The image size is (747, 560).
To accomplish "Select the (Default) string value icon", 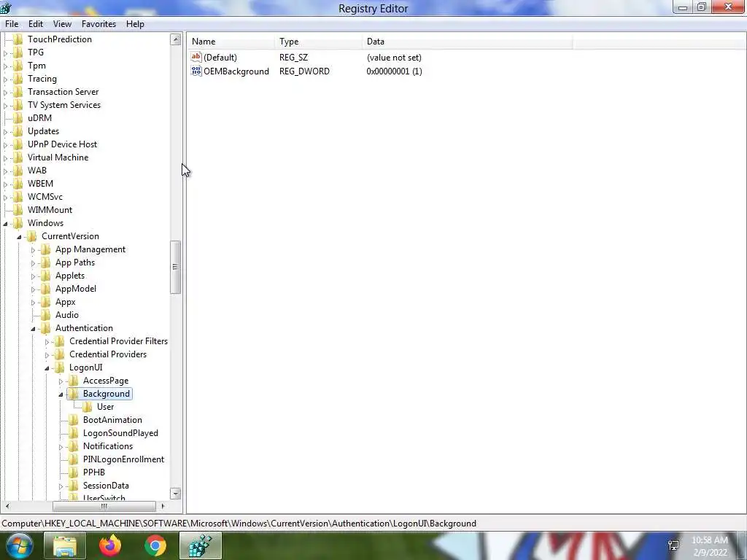I will pyautogui.click(x=196, y=57).
